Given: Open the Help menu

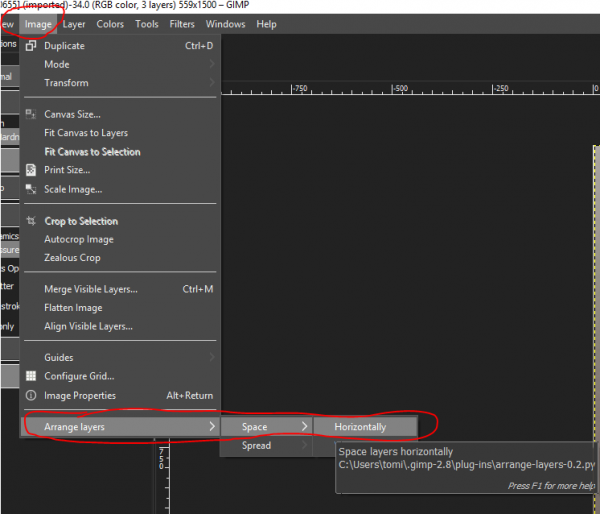Looking at the screenshot, I should point(266,24).
